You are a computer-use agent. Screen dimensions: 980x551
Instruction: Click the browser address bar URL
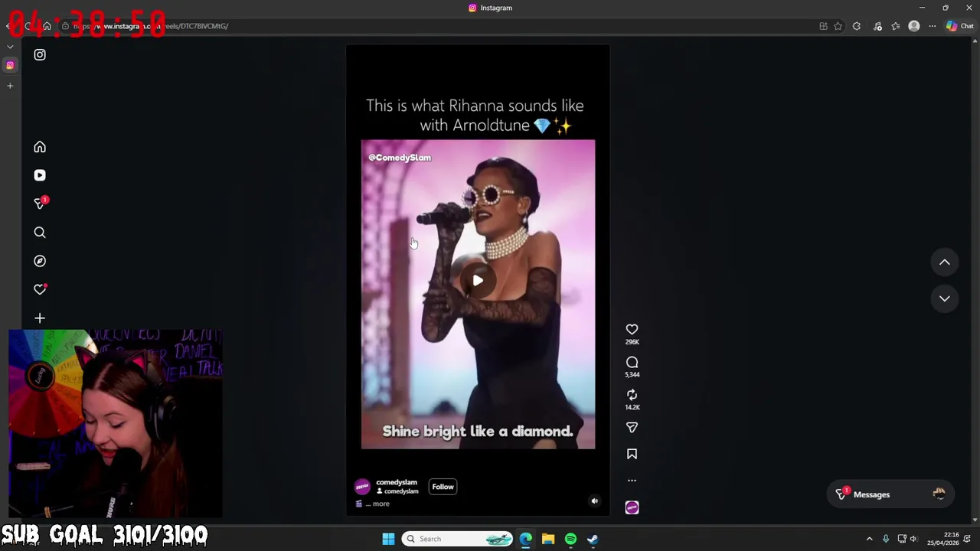pyautogui.click(x=150, y=26)
